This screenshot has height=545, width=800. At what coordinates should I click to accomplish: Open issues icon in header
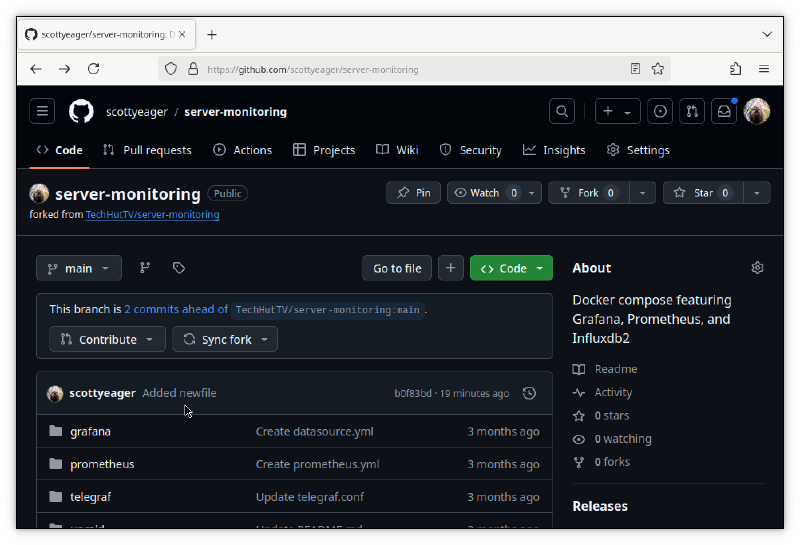coord(660,112)
